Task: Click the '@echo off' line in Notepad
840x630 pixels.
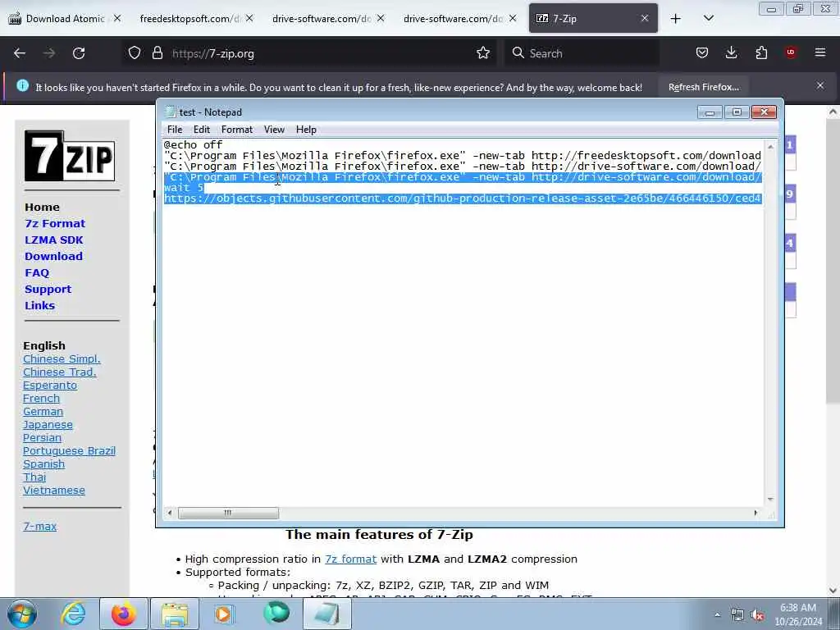Action: pyautogui.click(x=194, y=144)
